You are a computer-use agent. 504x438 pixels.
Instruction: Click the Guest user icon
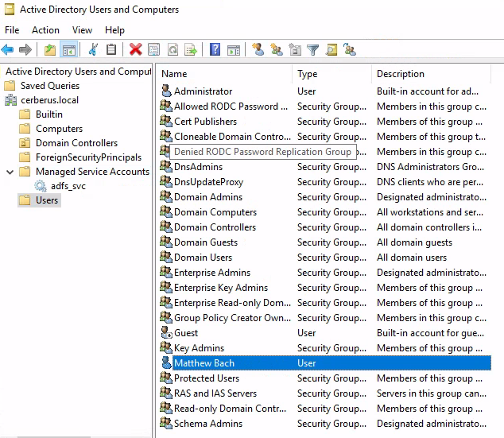[x=166, y=332]
